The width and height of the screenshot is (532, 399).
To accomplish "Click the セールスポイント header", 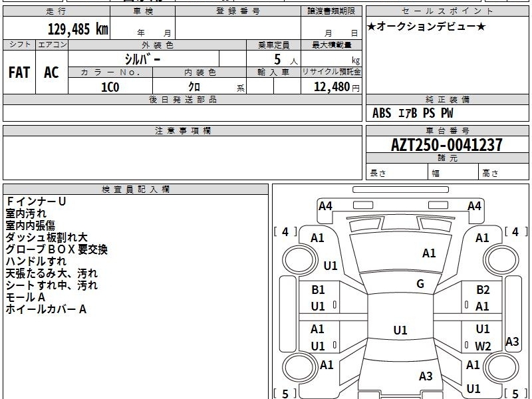I will (447, 11).
